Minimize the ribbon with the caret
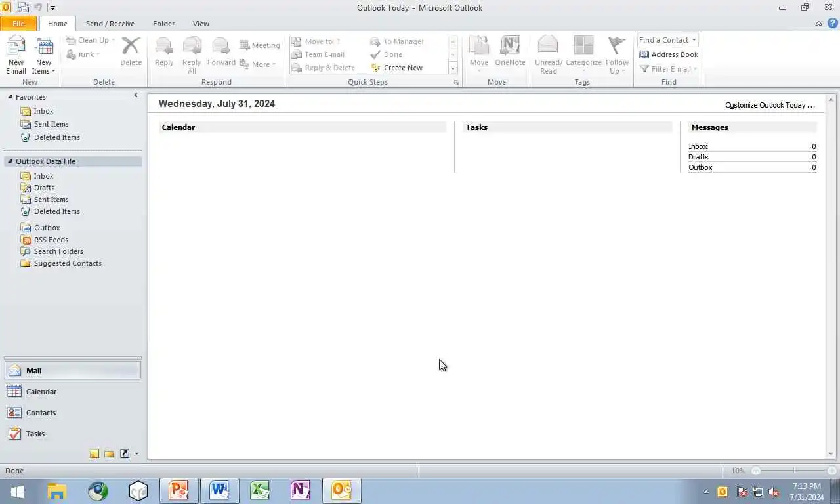This screenshot has height=504, width=840. coord(818,24)
